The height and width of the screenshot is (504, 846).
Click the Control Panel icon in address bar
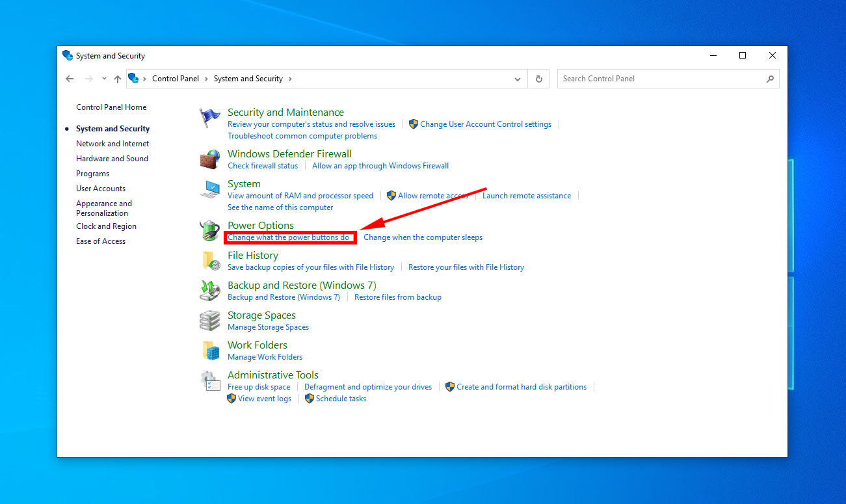click(x=133, y=78)
